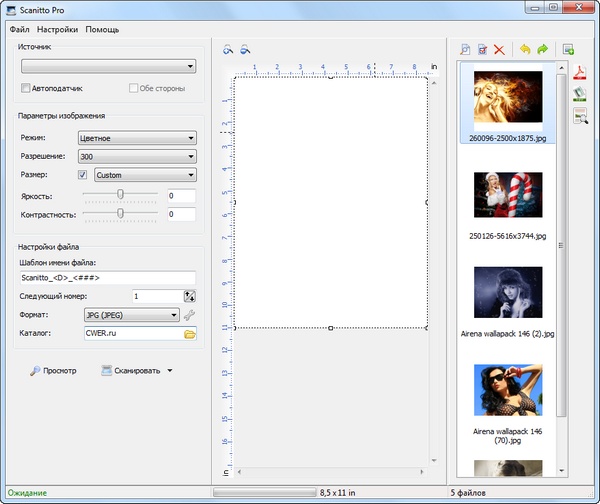Toggle the Размер checkbox

(x=83, y=175)
